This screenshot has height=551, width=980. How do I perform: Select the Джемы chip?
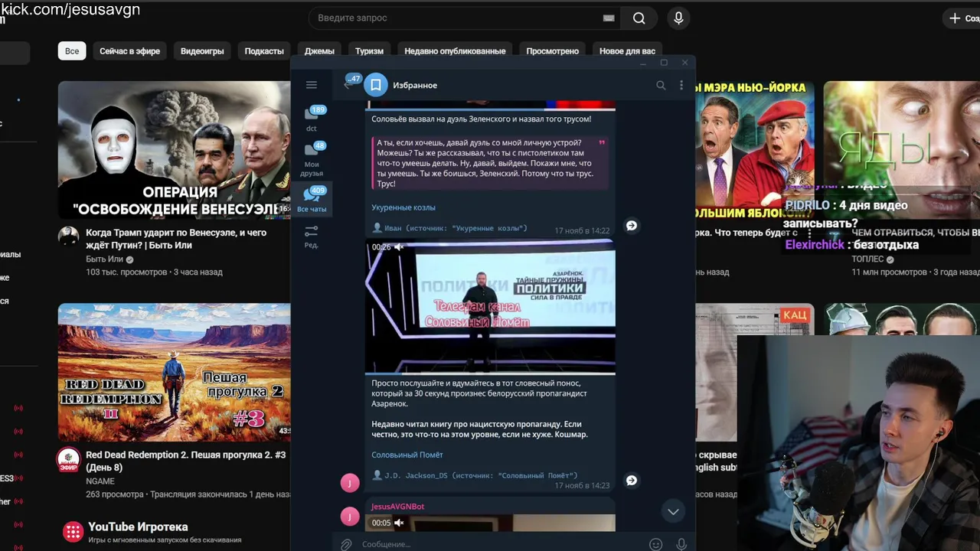[x=319, y=51]
